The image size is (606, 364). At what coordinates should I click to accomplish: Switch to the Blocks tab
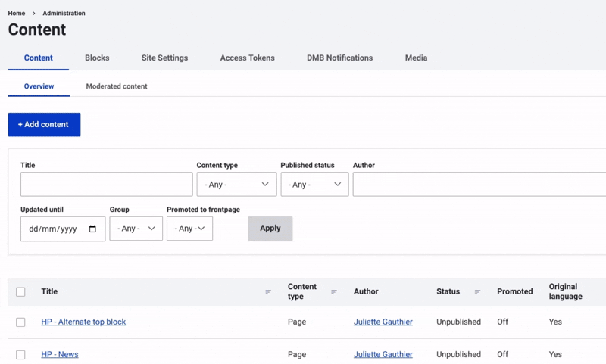pos(97,58)
